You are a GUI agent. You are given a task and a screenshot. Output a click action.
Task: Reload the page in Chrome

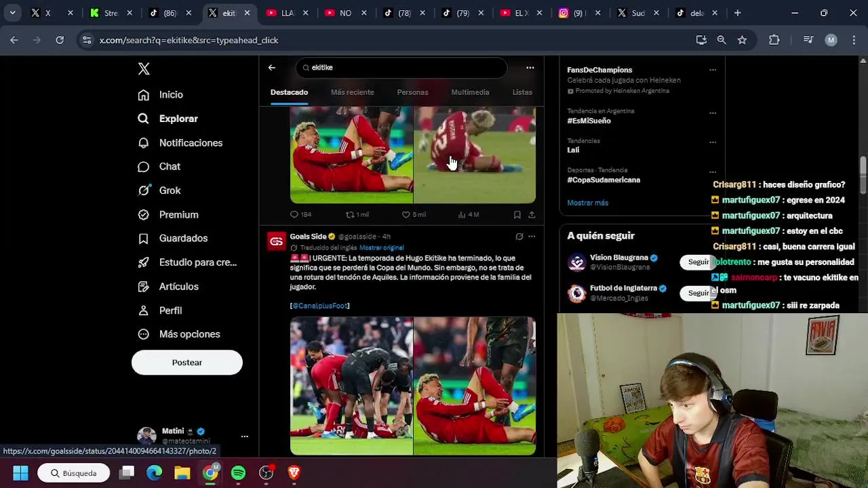(60, 40)
